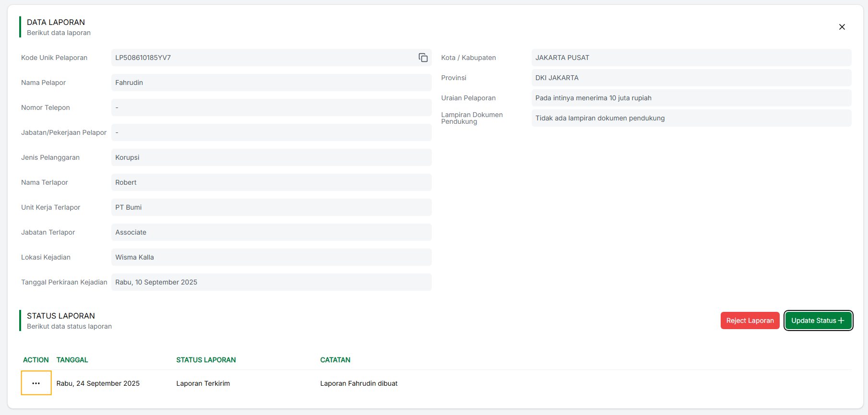Click the Nama Terlapor field Robert

point(271,182)
